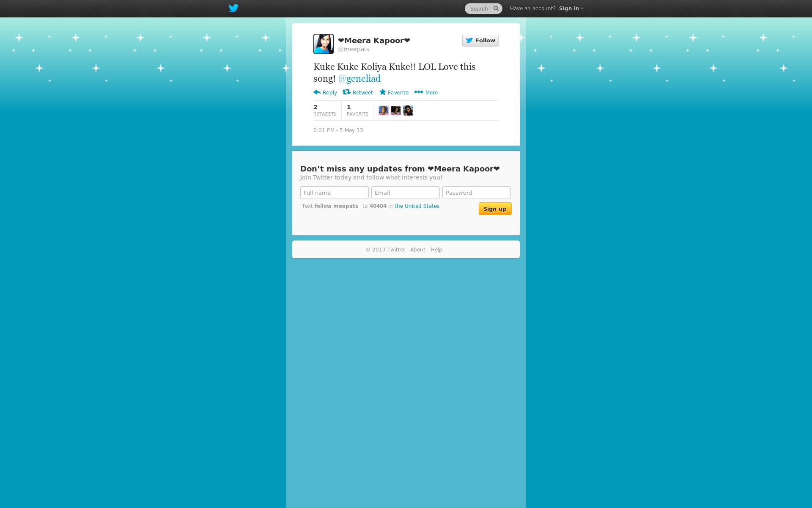Image resolution: width=812 pixels, height=508 pixels.
Task: Click the tweet timestamp 2:01 PM - 5 May 13
Action: coord(338,130)
